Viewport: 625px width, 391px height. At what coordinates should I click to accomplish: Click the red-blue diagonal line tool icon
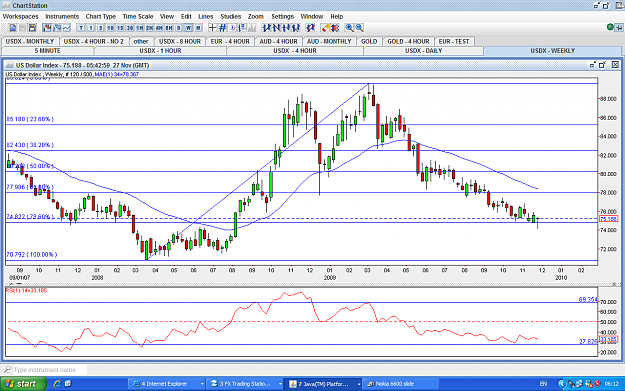(x=310, y=28)
